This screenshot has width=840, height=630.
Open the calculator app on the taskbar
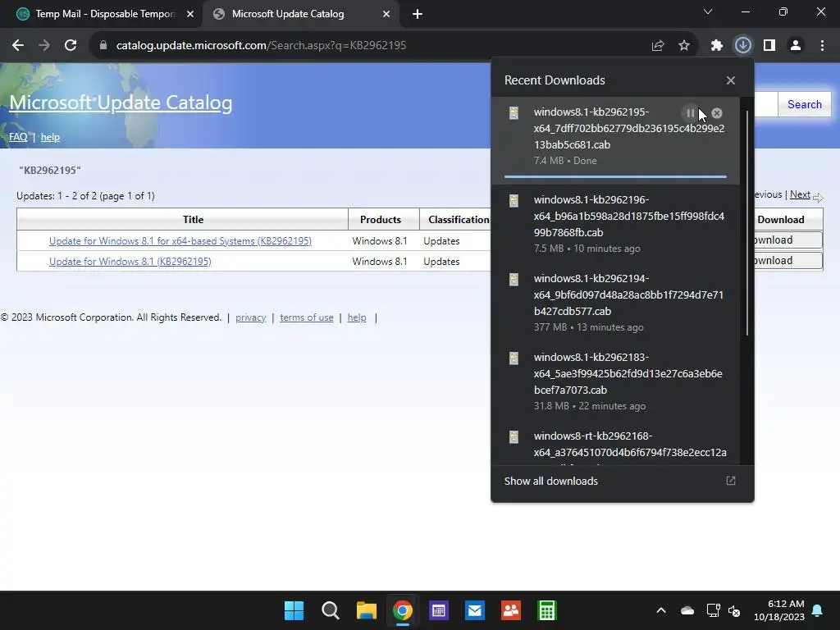tap(547, 610)
